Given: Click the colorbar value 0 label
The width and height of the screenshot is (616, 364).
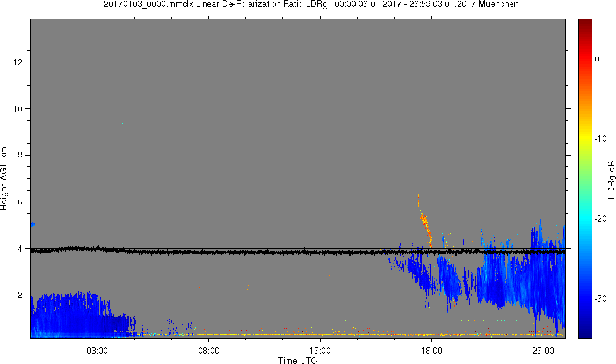Looking at the screenshot, I should [597, 59].
